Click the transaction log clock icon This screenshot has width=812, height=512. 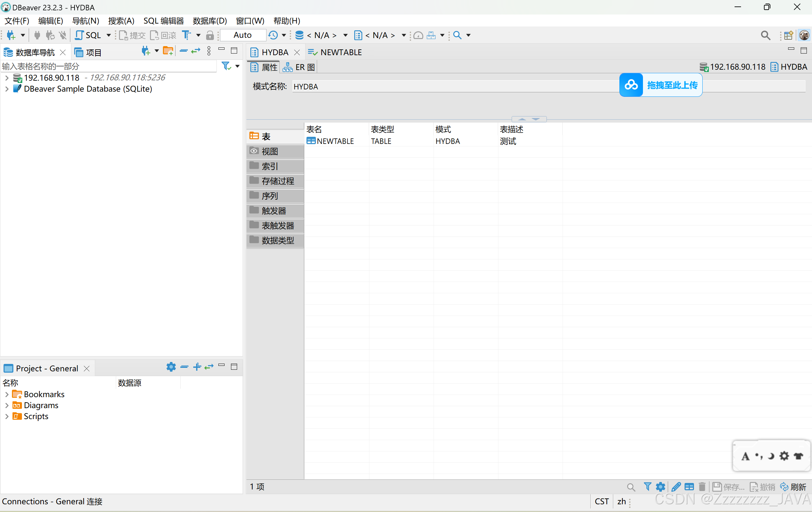pyautogui.click(x=273, y=35)
